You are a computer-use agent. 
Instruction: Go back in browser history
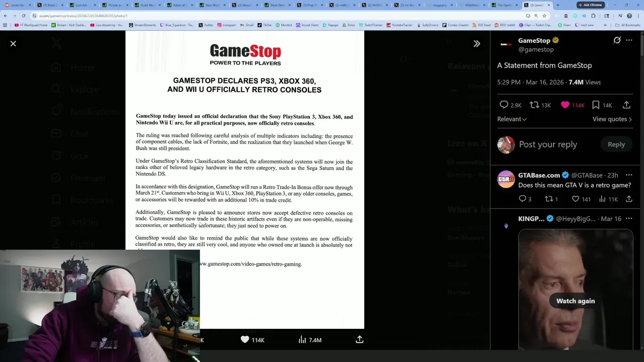(x=6, y=16)
